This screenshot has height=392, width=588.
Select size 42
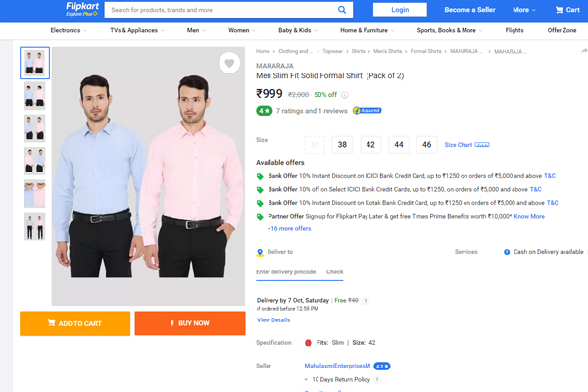coord(370,144)
